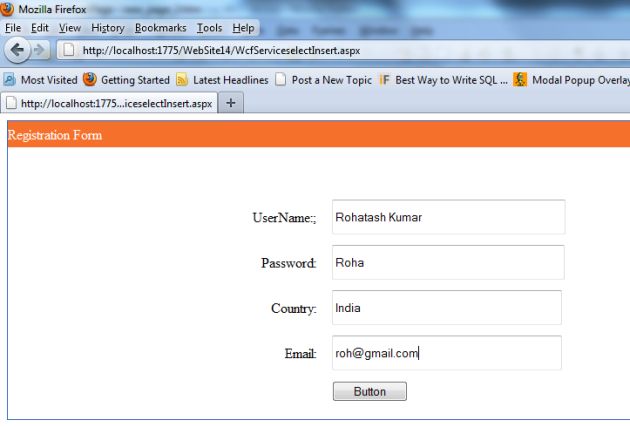Screen dimensions: 630x427
Task: Open the Bookmarks menu
Action: pos(160,28)
